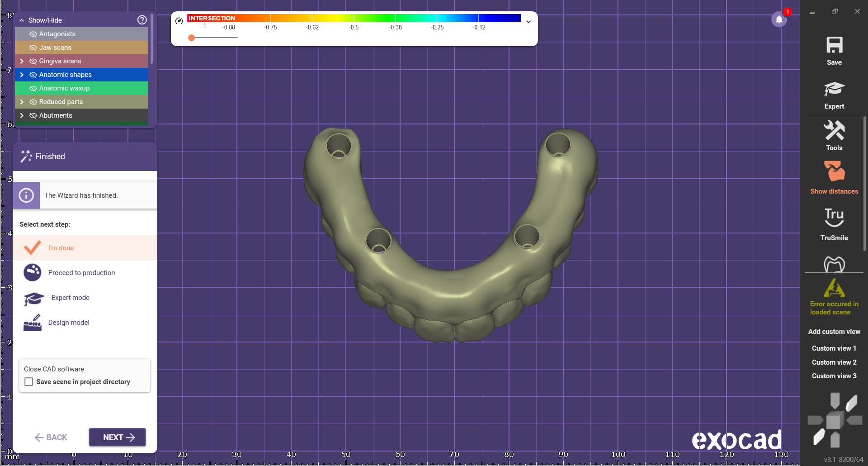Click the center cube of view navigator
This screenshot has width=868, height=466.
coord(834,421)
